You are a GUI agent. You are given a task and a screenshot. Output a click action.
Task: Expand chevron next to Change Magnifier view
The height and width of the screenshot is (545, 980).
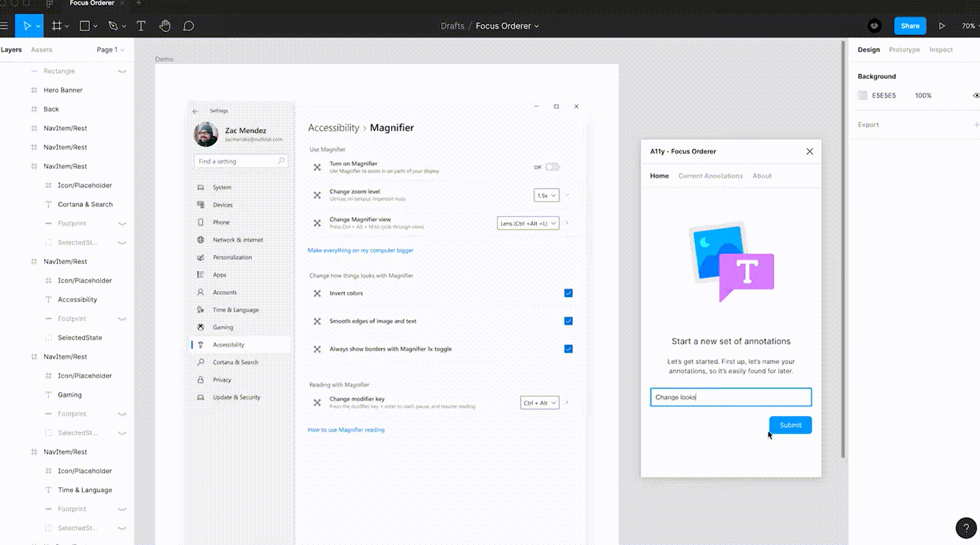(x=567, y=224)
